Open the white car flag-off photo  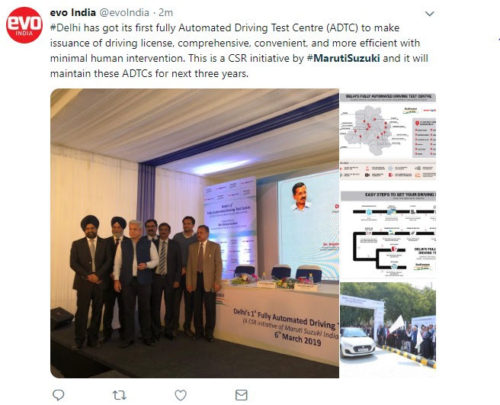[388, 325]
